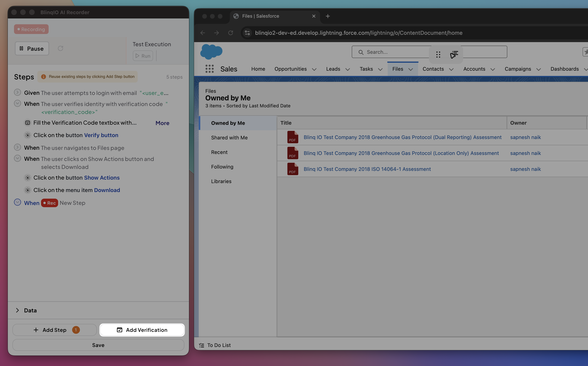This screenshot has width=588, height=366.
Task: Click the drag handle dots on floating toolbar
Action: point(438,55)
